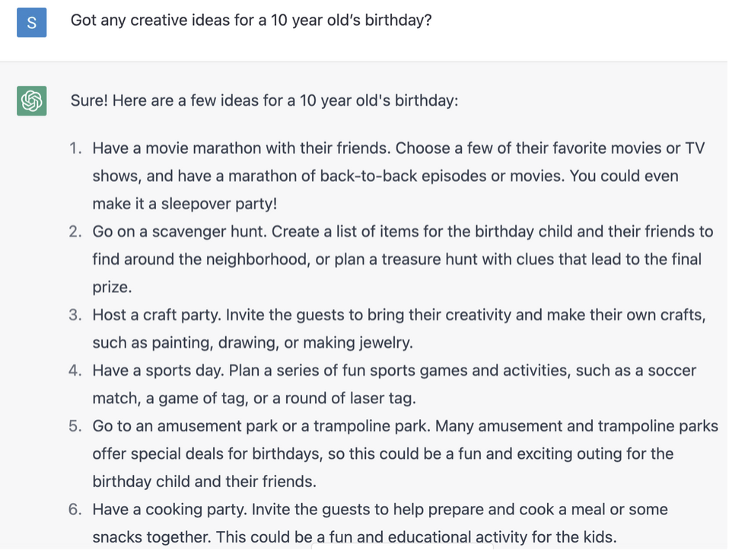Click the line 'such as painting, drawing, or making jewelry'
The height and width of the screenshot is (560, 732).
pyautogui.click(x=253, y=343)
